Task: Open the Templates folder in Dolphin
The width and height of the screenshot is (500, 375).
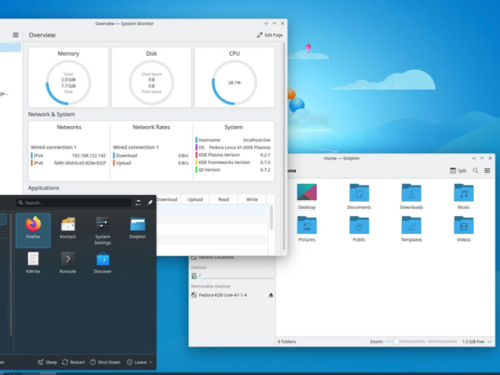Action: [x=411, y=229]
